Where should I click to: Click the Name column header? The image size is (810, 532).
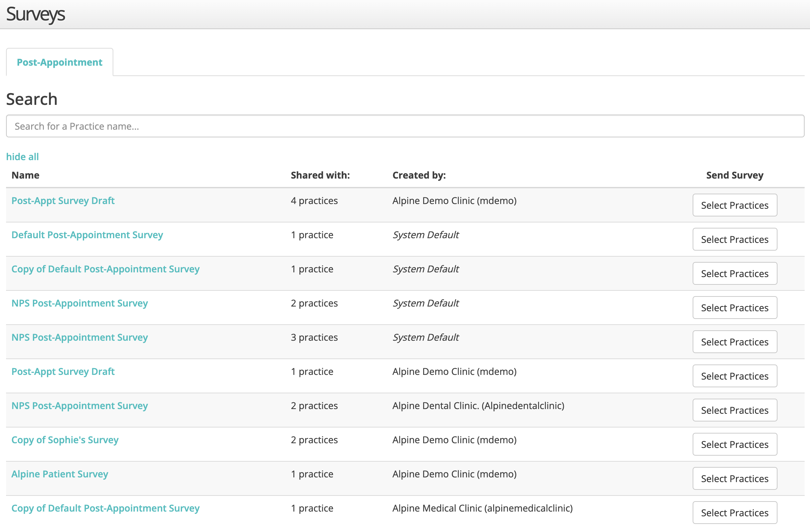click(25, 175)
